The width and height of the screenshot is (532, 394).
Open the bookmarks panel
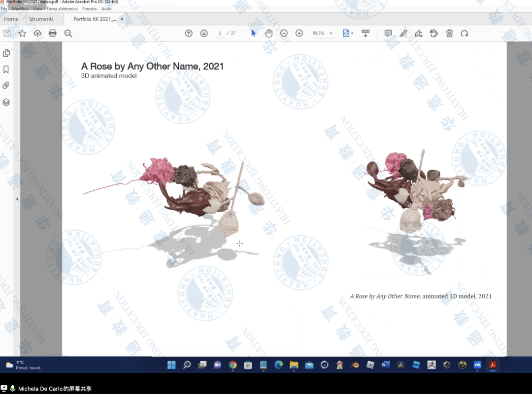click(6, 70)
